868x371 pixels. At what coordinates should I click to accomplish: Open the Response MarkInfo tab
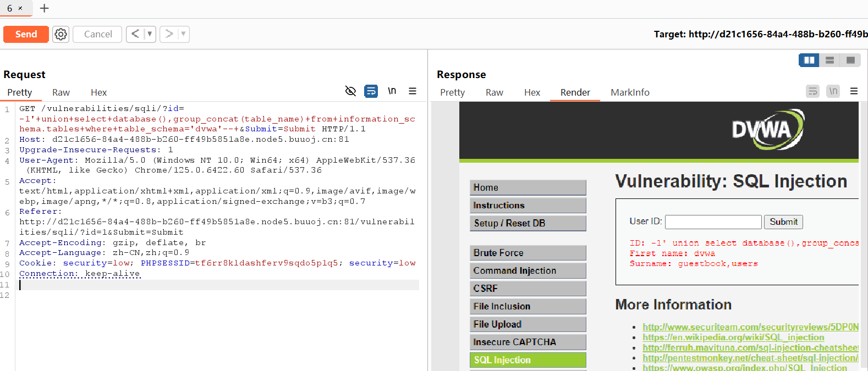coord(630,92)
